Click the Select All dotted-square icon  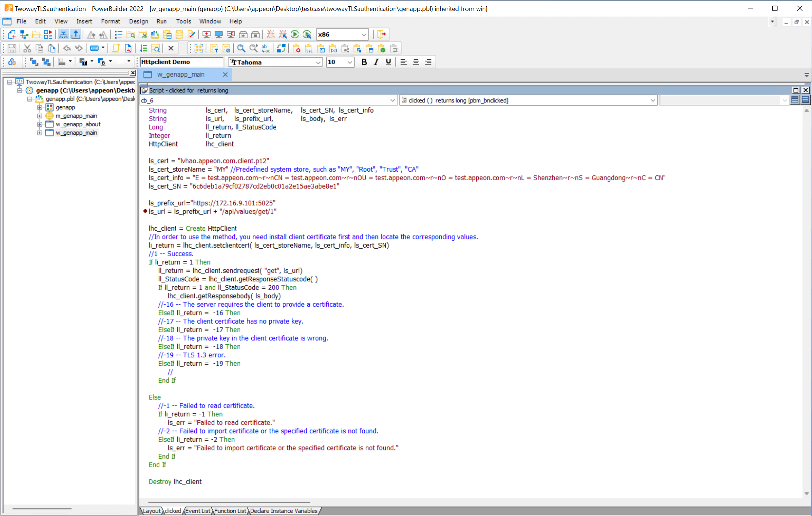click(199, 49)
